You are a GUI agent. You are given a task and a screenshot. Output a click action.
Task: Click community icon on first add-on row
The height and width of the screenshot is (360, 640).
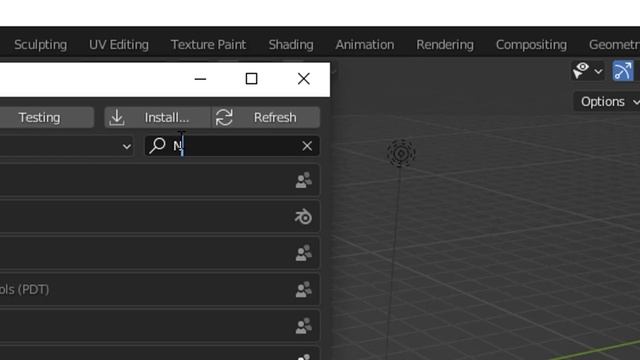coord(304,180)
